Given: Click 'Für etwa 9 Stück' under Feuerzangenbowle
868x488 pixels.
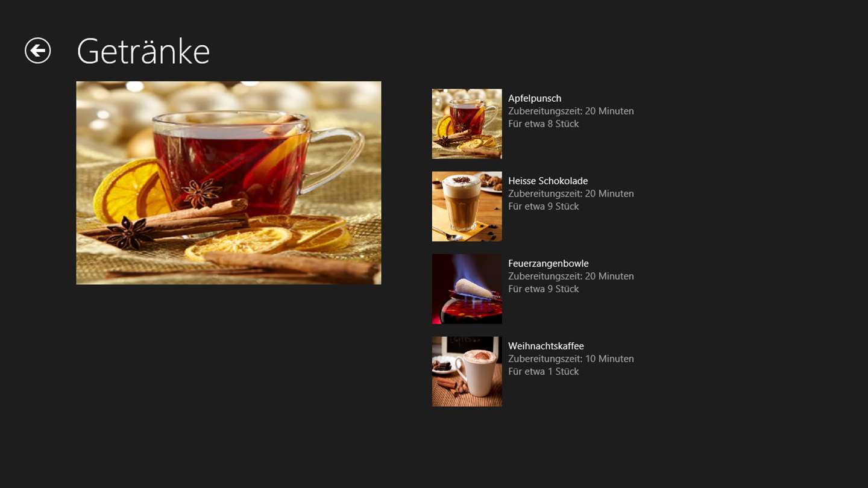Looking at the screenshot, I should (543, 289).
